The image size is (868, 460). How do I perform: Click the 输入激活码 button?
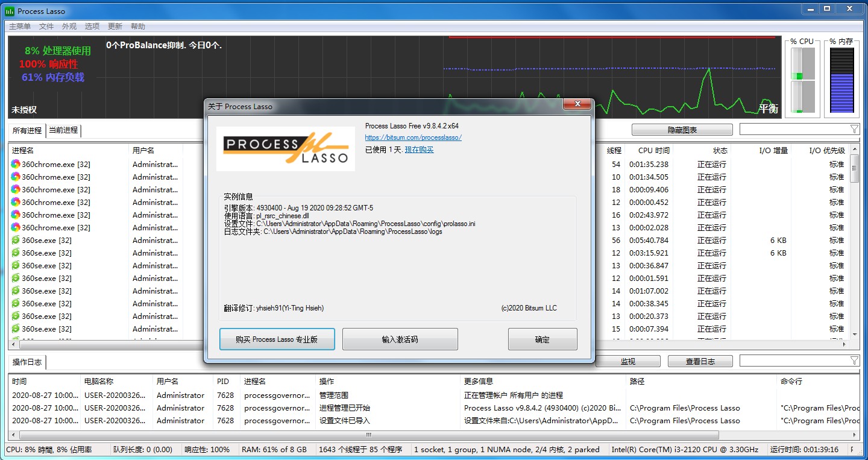(400, 339)
